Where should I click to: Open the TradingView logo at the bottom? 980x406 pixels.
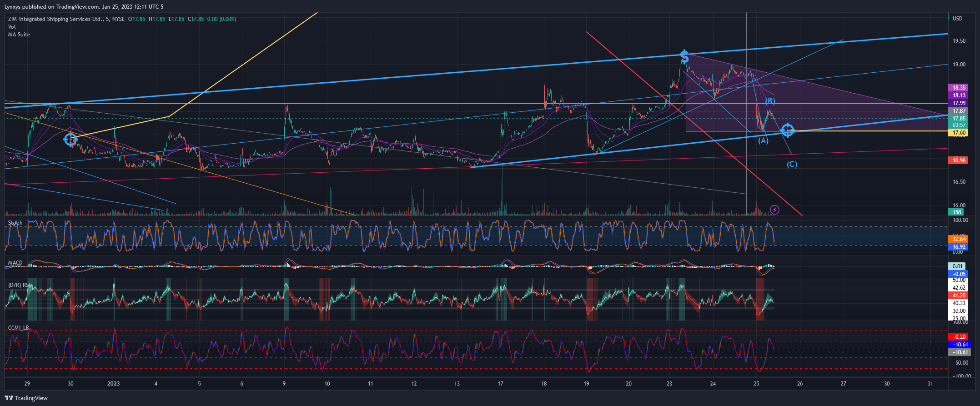tap(9, 398)
